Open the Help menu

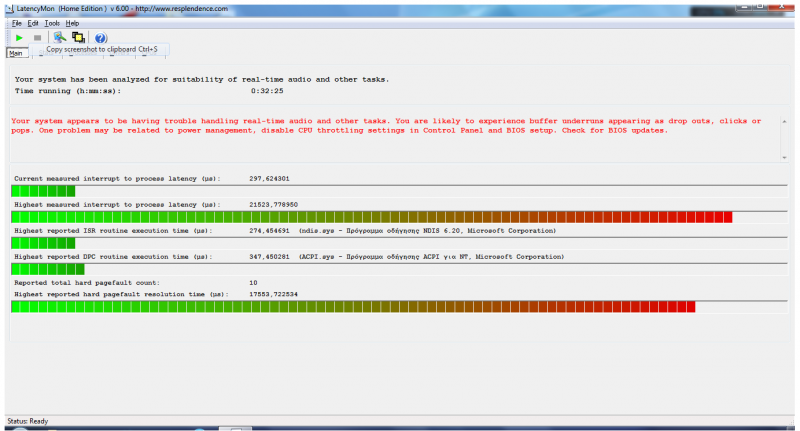coord(72,22)
